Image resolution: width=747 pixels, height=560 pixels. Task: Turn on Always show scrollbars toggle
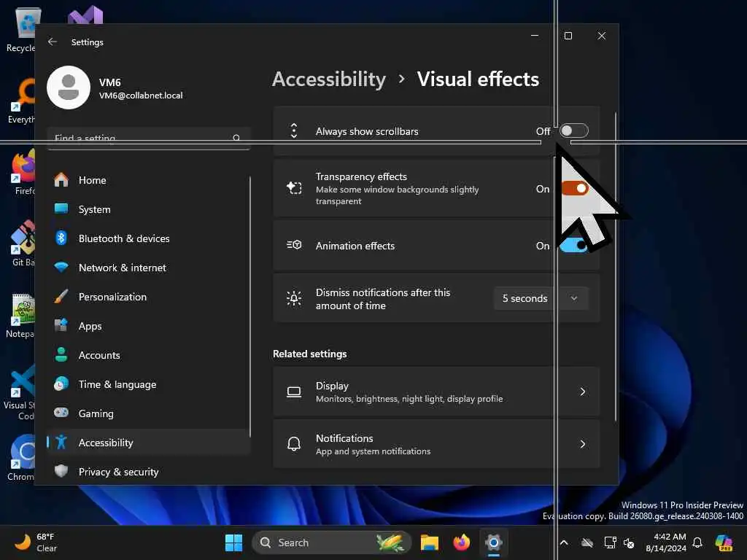574,131
